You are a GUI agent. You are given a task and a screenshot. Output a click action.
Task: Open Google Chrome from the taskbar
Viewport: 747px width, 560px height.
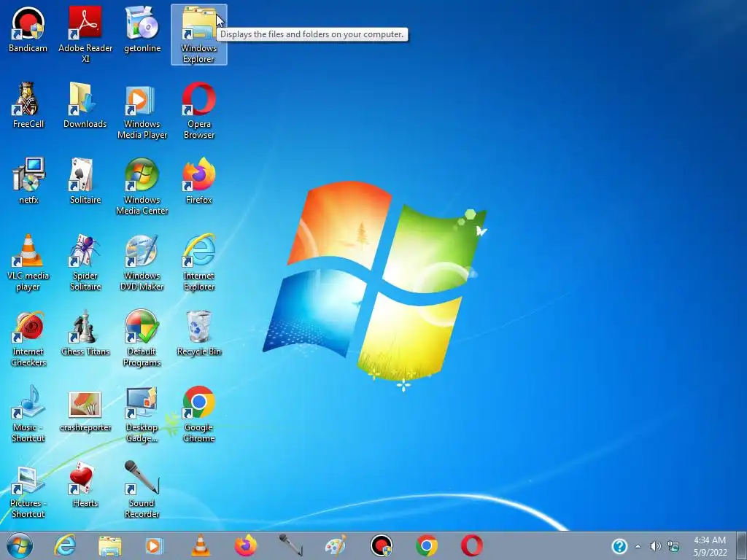426,545
